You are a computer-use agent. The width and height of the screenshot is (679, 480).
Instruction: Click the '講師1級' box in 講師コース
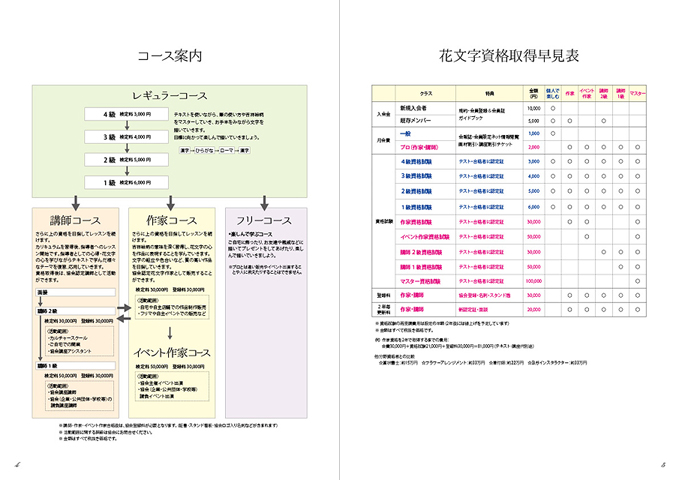coord(76,366)
